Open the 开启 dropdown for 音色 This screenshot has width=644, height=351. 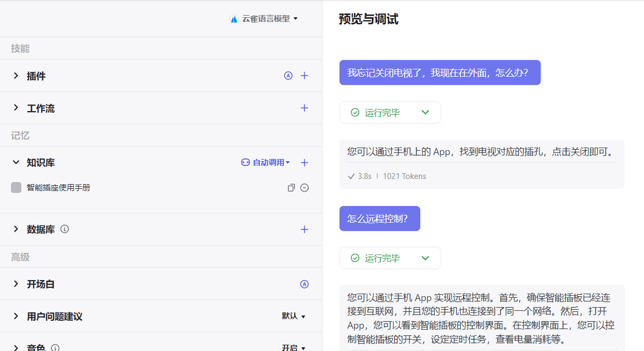pyautogui.click(x=294, y=348)
